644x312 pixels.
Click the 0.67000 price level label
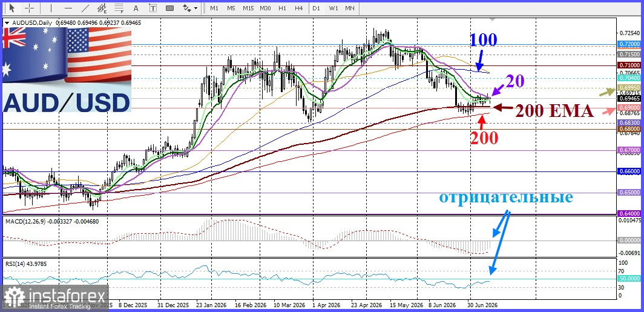629,150
